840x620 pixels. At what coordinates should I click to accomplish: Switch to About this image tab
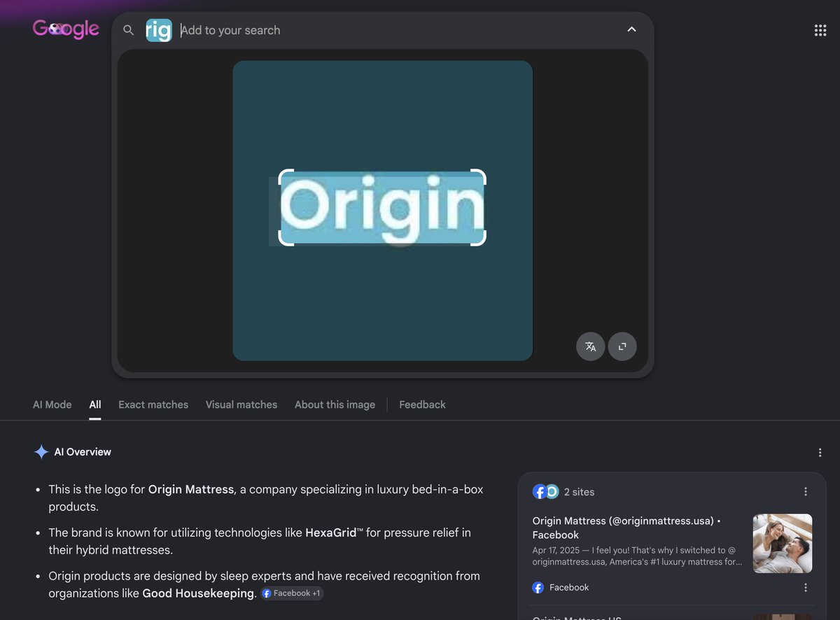[335, 404]
